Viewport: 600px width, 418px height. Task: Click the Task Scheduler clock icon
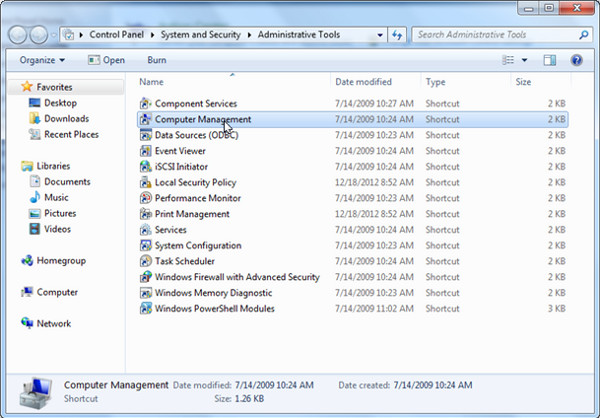[x=145, y=261]
